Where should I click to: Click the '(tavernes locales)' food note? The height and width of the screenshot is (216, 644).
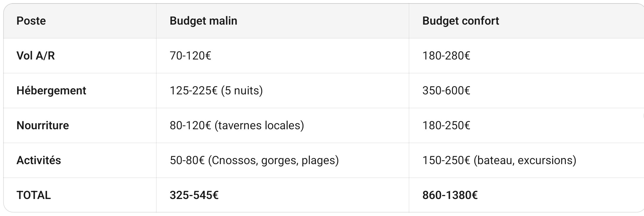[259, 125]
